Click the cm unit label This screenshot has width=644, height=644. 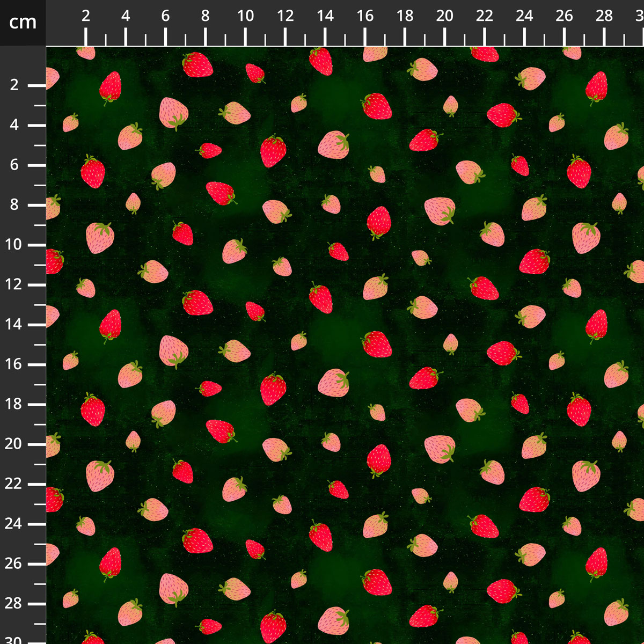click(23, 23)
